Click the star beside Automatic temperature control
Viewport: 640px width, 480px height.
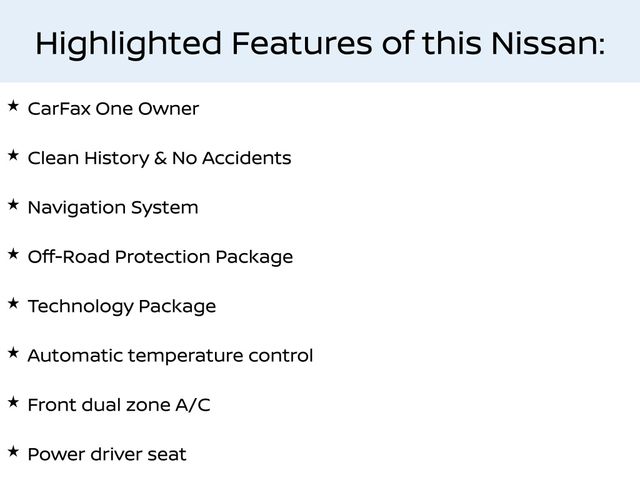12,353
